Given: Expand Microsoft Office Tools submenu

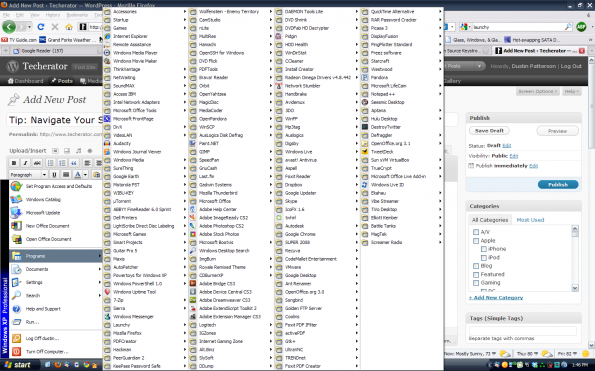Looking at the screenshot, I should pos(145,110).
